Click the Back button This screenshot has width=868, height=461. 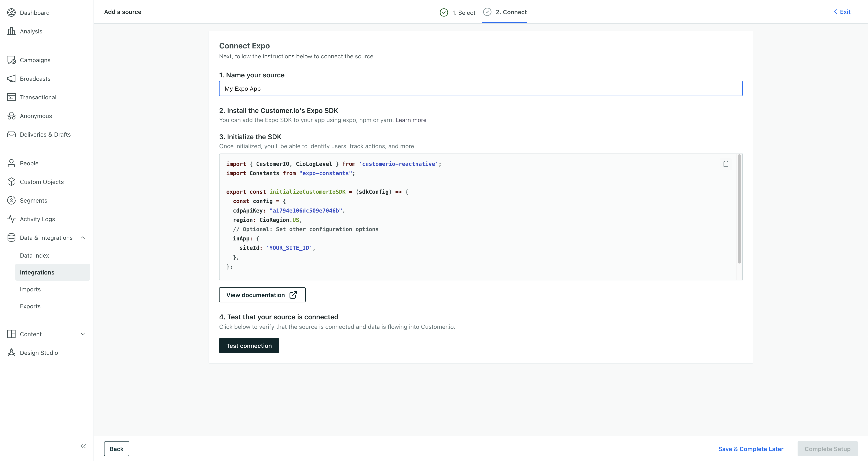(x=117, y=449)
